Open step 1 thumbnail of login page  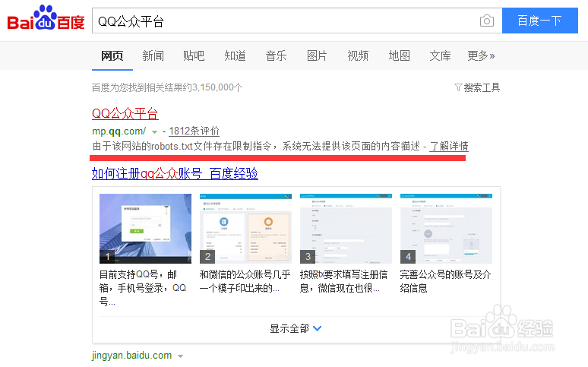tap(146, 229)
